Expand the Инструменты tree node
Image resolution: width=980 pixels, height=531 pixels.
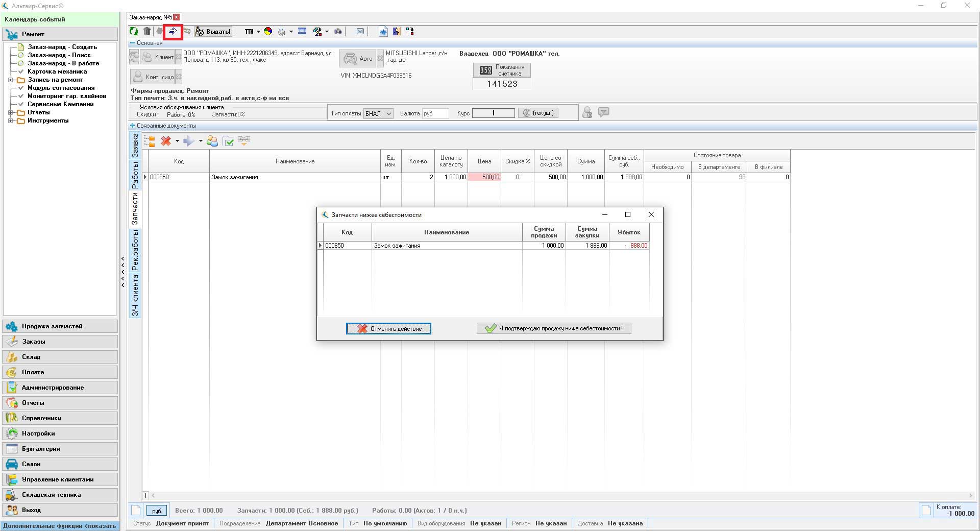(x=11, y=121)
